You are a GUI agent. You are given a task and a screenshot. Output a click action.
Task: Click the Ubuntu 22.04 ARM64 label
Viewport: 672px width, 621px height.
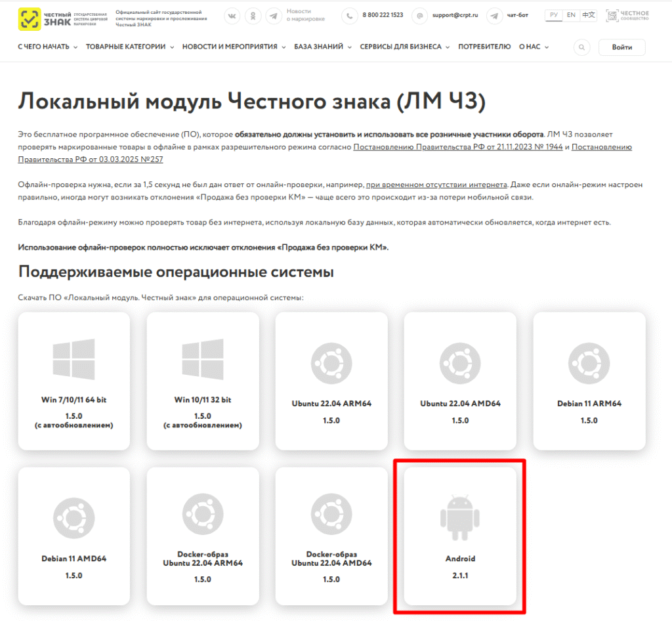tap(331, 404)
